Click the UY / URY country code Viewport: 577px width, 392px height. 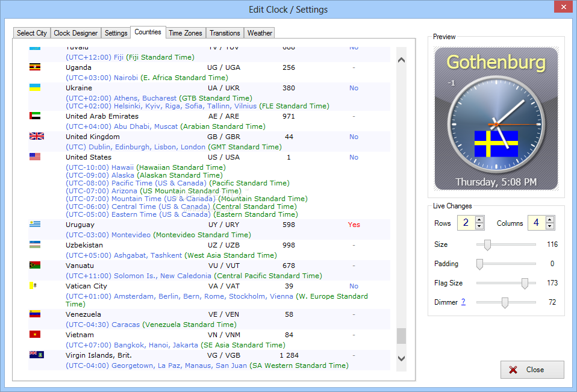pos(223,225)
